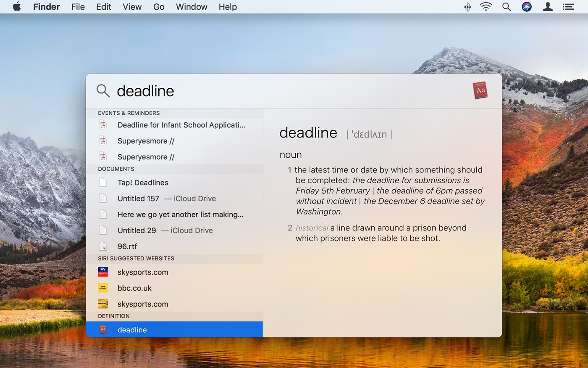The height and width of the screenshot is (368, 588).
Task: Open the Finder File menu
Action: point(78,7)
